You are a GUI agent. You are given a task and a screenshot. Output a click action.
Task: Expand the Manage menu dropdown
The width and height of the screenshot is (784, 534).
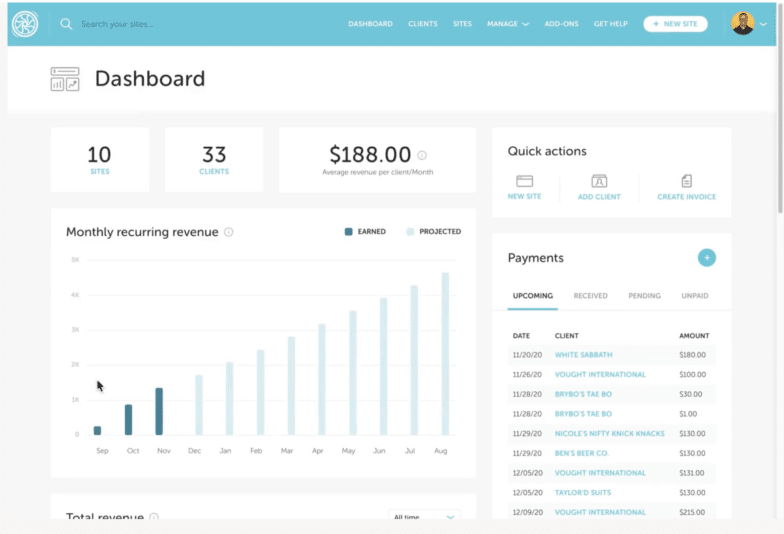(x=507, y=24)
